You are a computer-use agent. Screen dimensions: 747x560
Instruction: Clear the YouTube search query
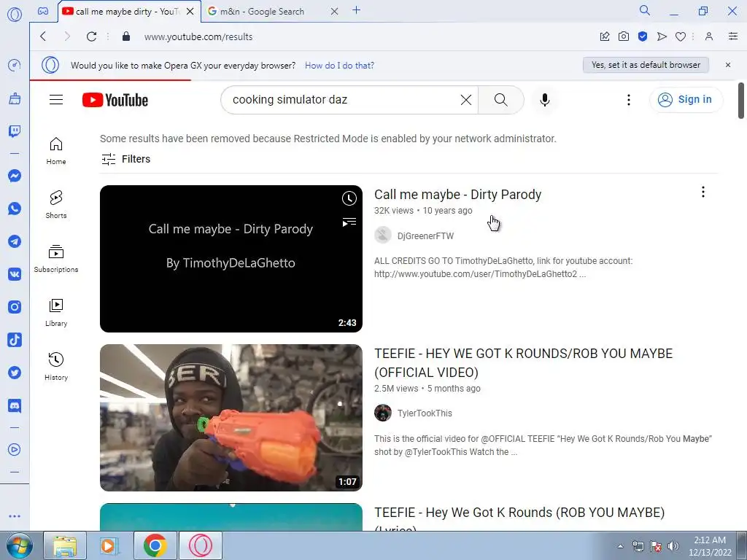466,99
